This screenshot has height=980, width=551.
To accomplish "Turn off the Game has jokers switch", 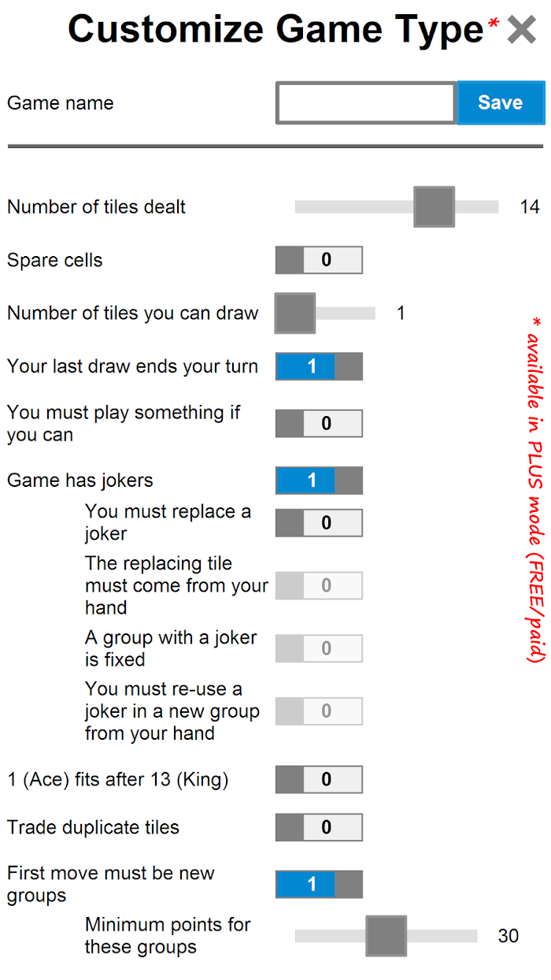I will tap(319, 481).
